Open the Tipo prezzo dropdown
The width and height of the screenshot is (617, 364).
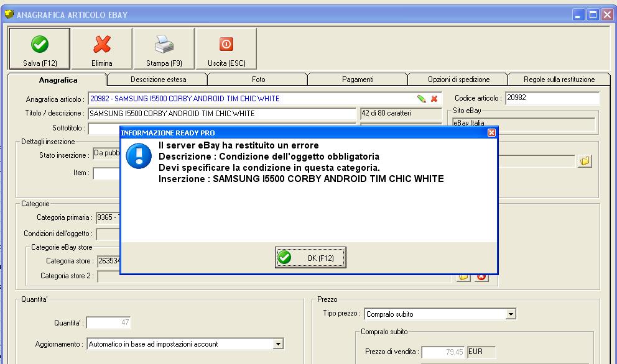tap(511, 314)
